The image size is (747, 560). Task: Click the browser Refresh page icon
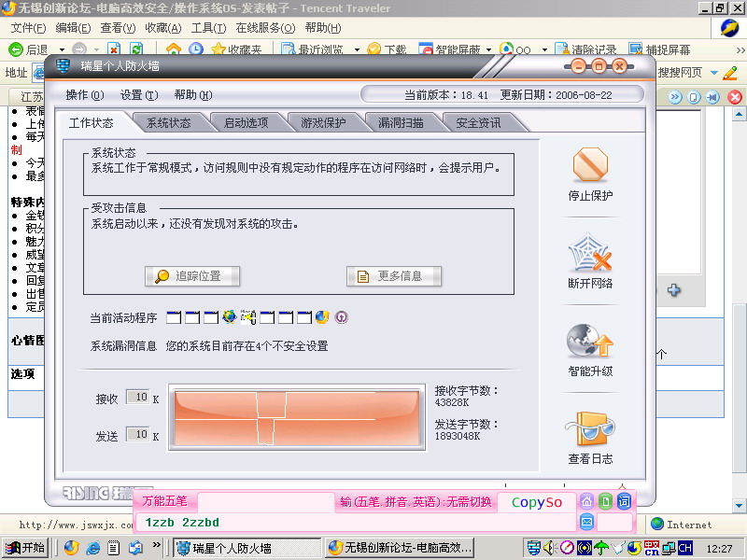pyautogui.click(x=136, y=49)
